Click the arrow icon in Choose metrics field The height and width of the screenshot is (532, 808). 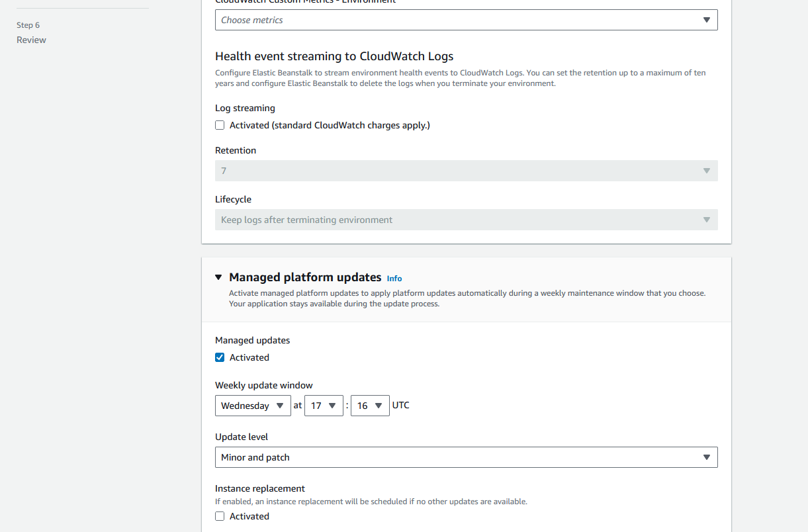(706, 20)
